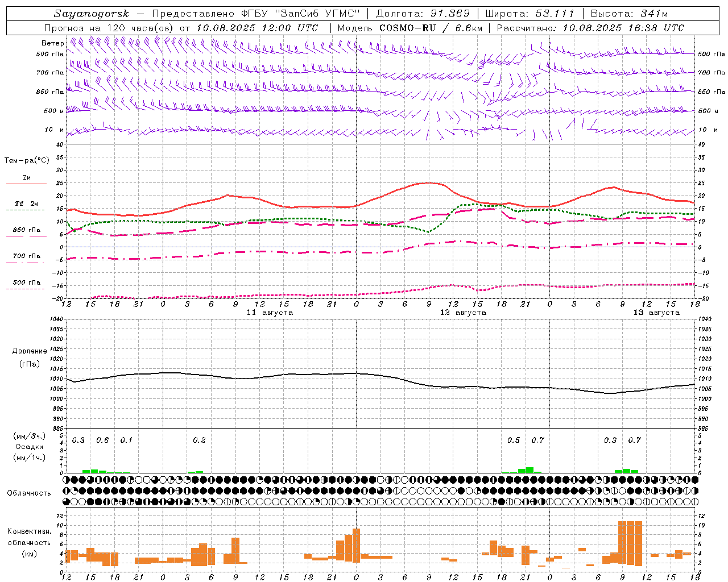Screen dimensions: 728x582
Task: Click the Td 2м dew point legend entry
Action: (x=26, y=203)
